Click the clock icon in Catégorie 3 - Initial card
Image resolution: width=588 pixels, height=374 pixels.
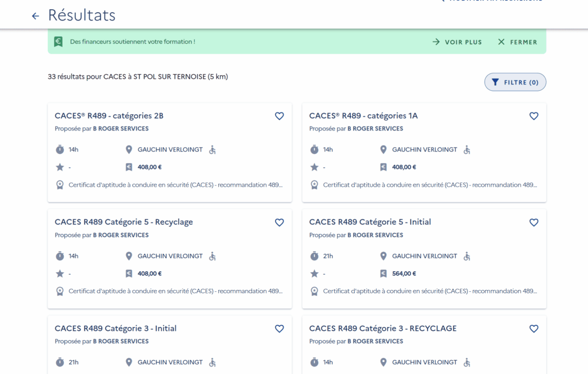pyautogui.click(x=60, y=363)
